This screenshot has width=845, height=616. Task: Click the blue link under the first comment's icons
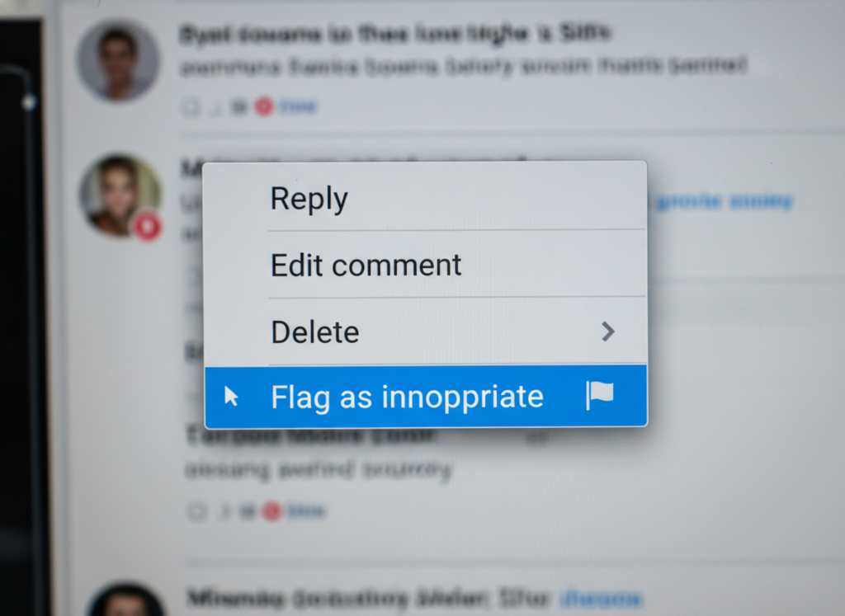297,106
